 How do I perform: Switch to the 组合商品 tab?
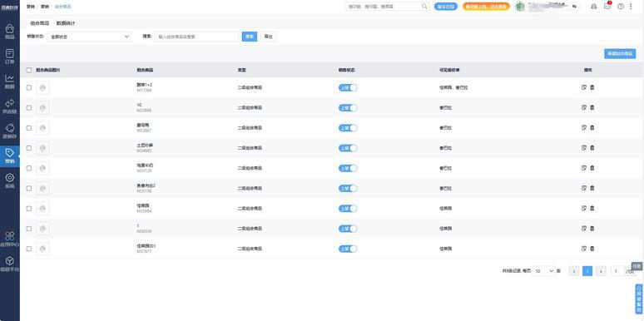click(x=39, y=23)
